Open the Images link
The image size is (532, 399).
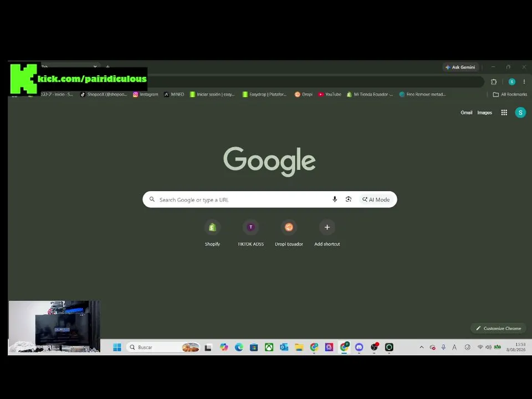[x=484, y=112]
